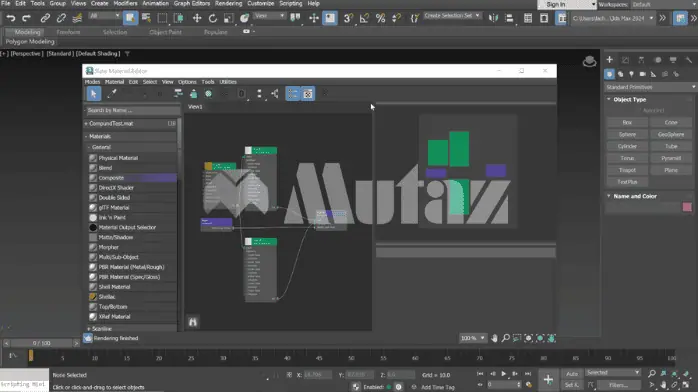Create a Box primitive
The height and width of the screenshot is (392, 698).
click(627, 122)
